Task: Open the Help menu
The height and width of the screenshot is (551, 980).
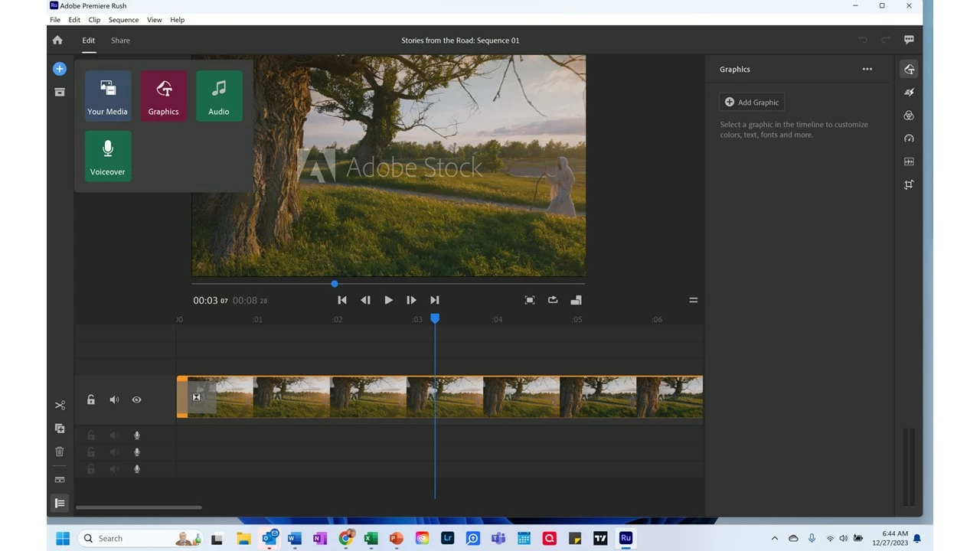Action: pyautogui.click(x=177, y=20)
